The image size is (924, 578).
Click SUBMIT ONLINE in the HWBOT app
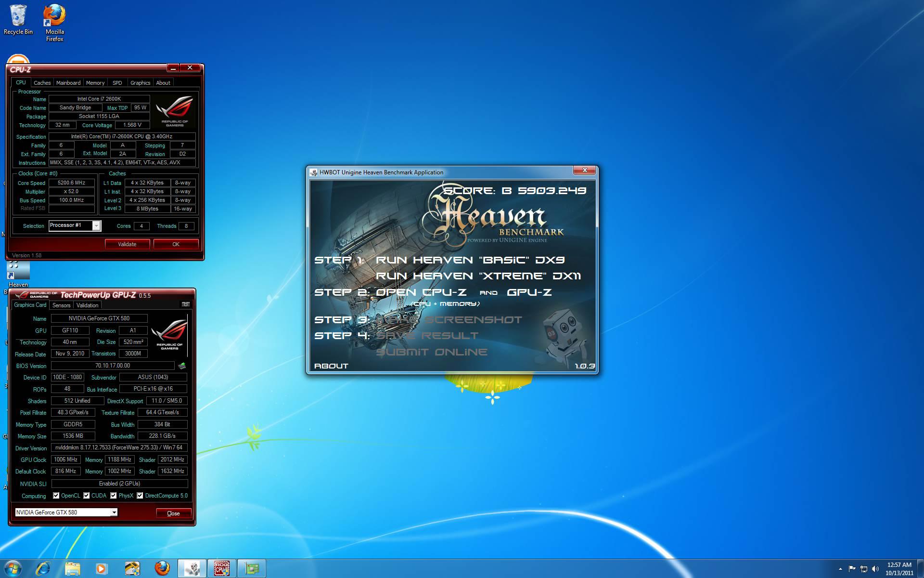click(431, 352)
